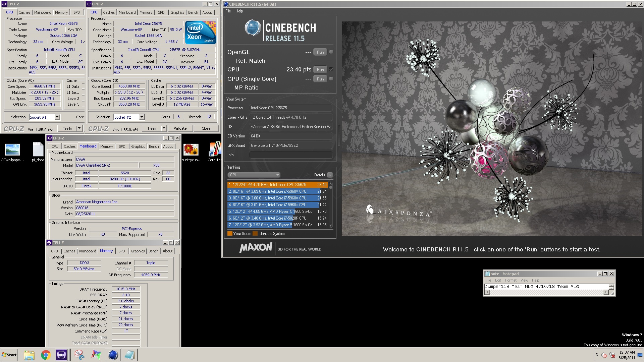Open the About tab in Memory CPU-Z window
Image resolution: width=644 pixels, height=362 pixels.
click(168, 251)
